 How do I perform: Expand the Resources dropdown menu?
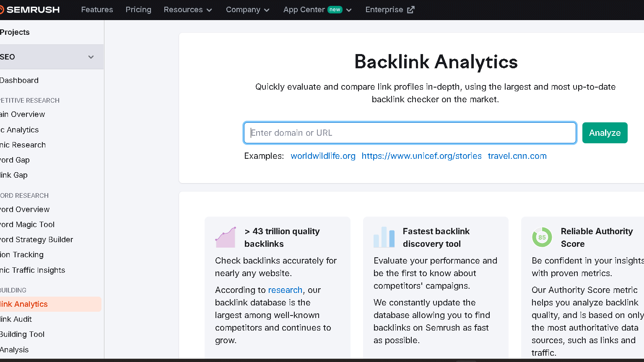188,10
